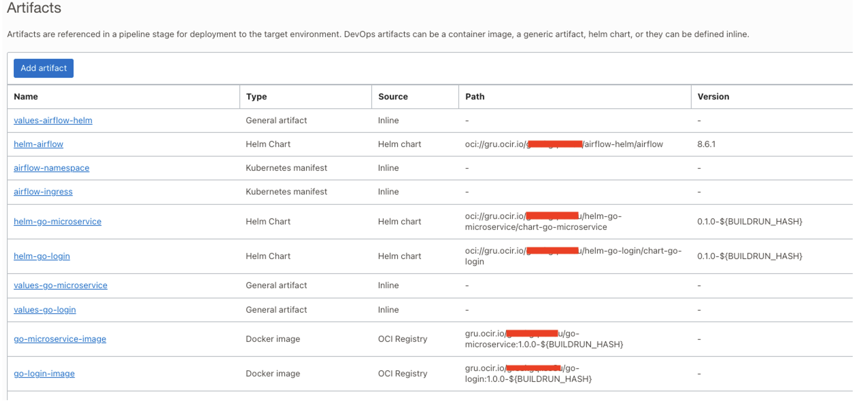
Task: Open the airflow-ingress artifact details
Action: (43, 191)
